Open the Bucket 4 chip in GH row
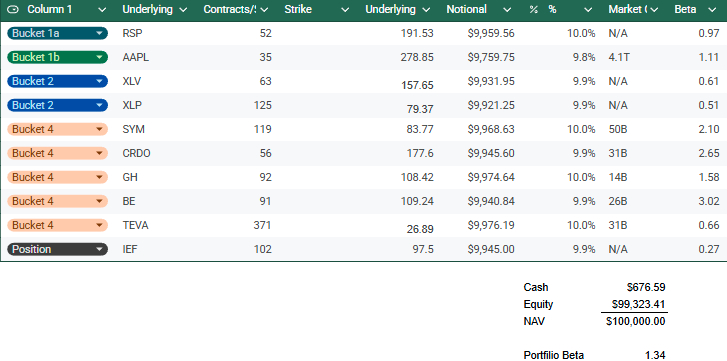This screenshot has width=727, height=361. click(57, 177)
